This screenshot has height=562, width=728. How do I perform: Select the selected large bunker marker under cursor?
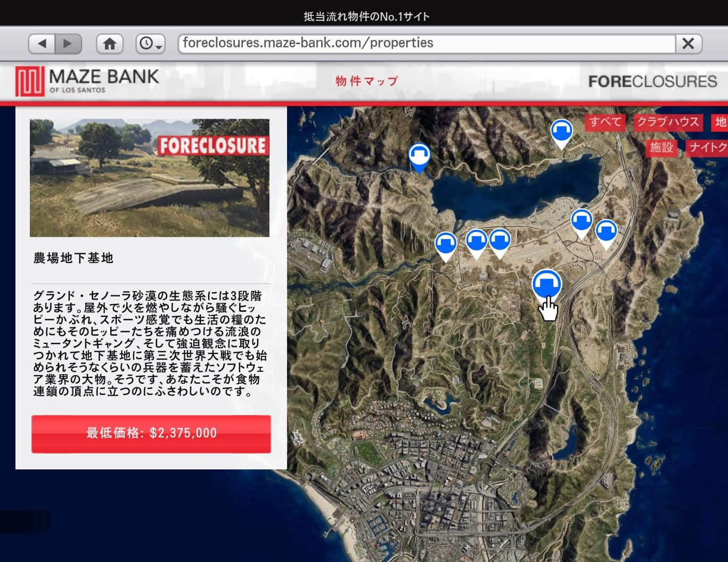click(x=546, y=285)
